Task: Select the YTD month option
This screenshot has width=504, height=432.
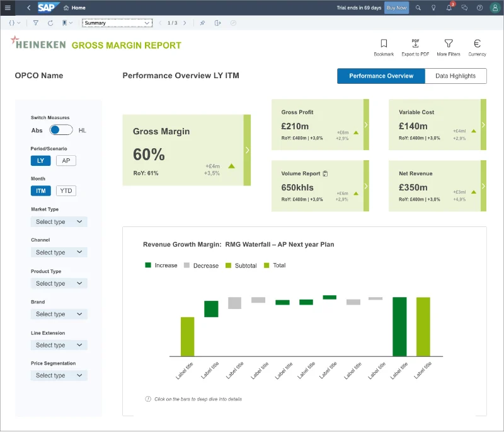Action: (66, 190)
